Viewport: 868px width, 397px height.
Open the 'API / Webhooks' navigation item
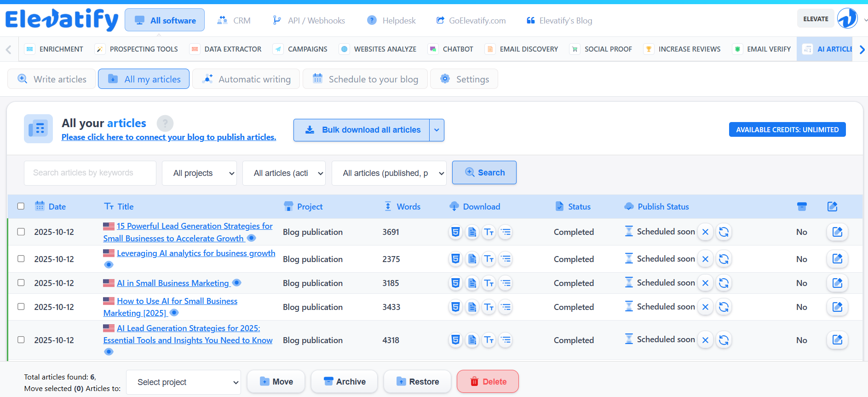click(x=309, y=20)
